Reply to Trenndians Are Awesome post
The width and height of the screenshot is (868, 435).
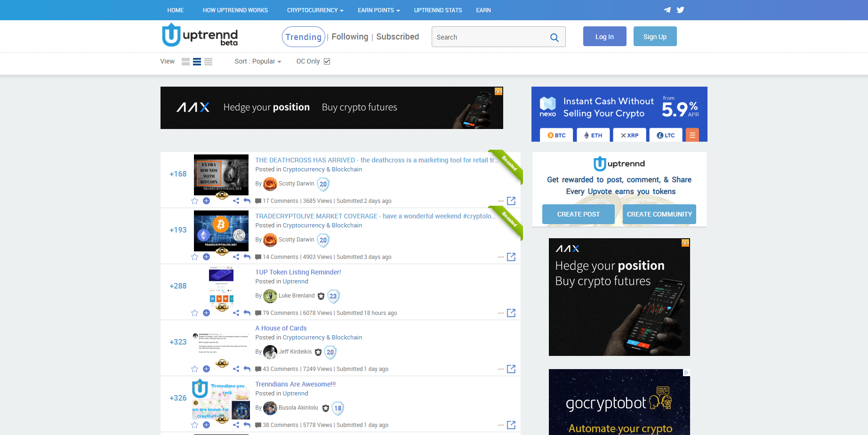247,425
